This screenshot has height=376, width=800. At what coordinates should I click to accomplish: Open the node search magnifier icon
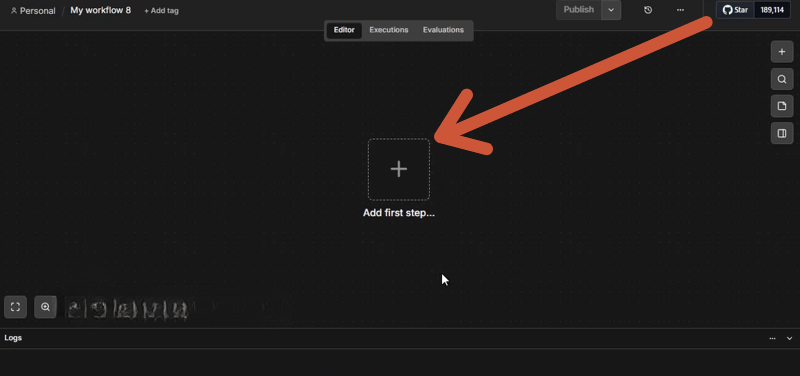pos(782,79)
